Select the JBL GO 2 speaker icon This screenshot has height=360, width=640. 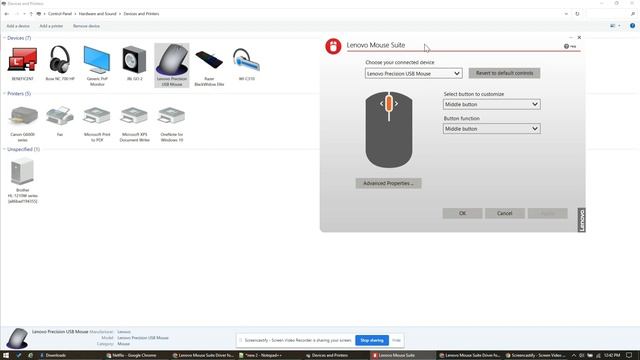(x=134, y=60)
